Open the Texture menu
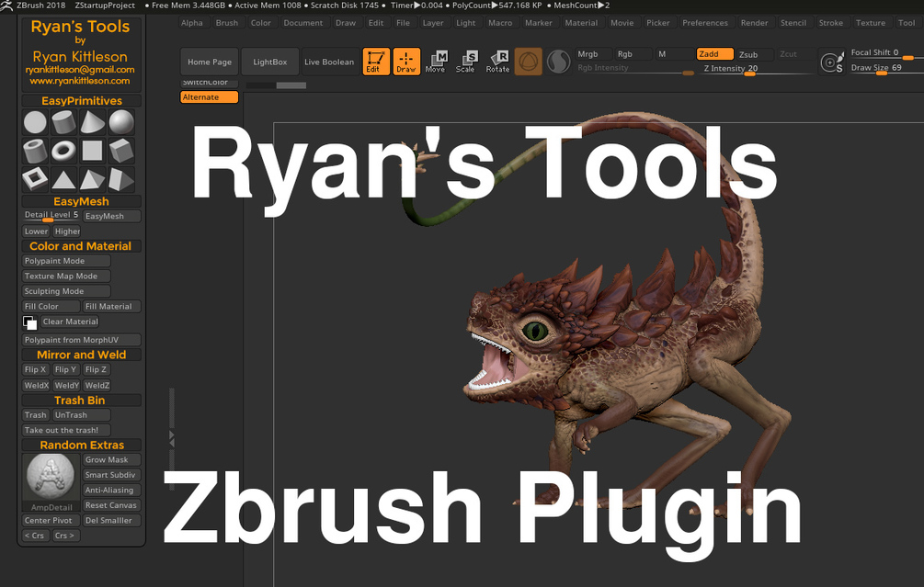924x587 pixels. (x=871, y=23)
